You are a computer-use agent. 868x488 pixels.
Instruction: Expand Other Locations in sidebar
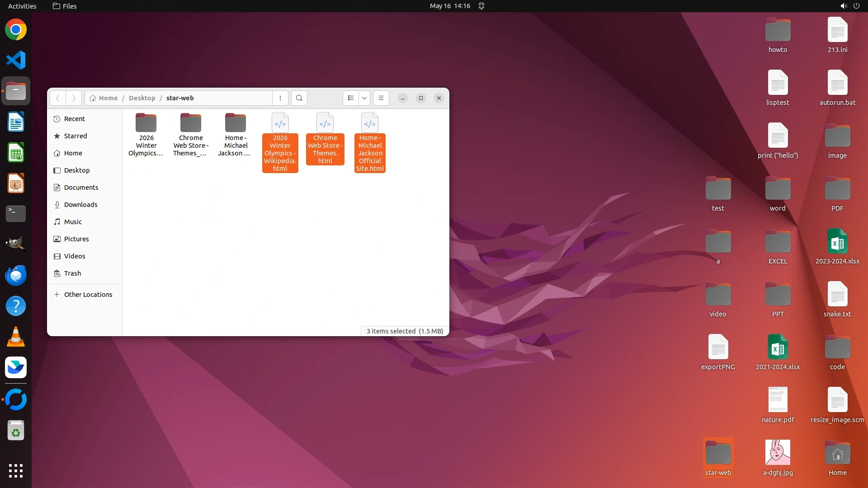point(88,295)
